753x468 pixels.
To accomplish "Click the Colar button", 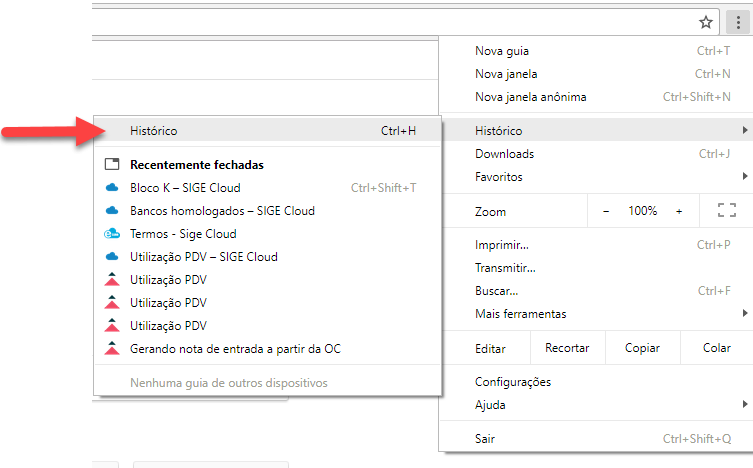I will coord(717,348).
